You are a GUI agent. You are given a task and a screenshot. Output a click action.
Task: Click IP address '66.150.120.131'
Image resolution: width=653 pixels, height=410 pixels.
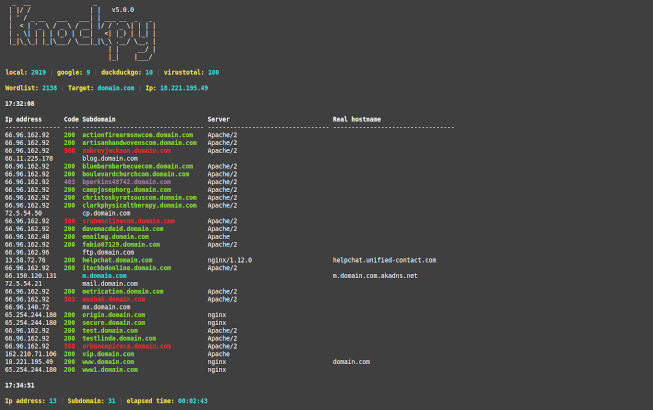pyautogui.click(x=30, y=276)
